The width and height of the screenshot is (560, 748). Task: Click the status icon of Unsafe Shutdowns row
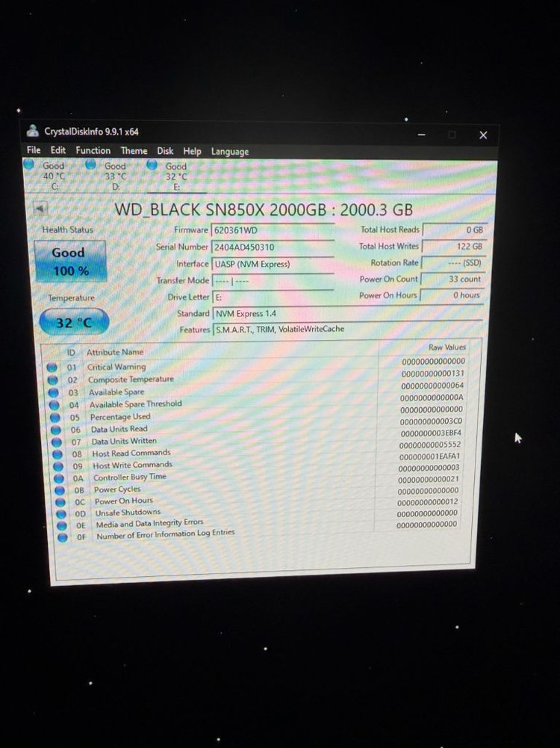pos(61,514)
